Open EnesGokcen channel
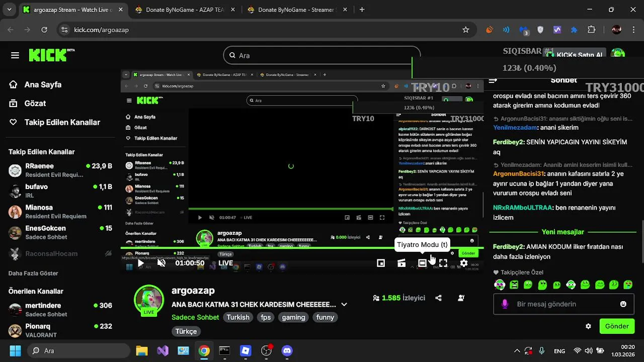 [x=60, y=232]
